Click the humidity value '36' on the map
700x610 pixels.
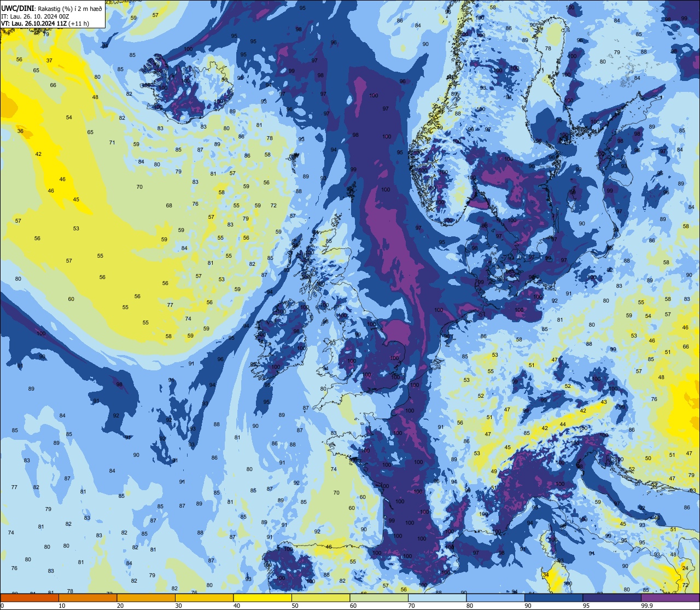20,131
